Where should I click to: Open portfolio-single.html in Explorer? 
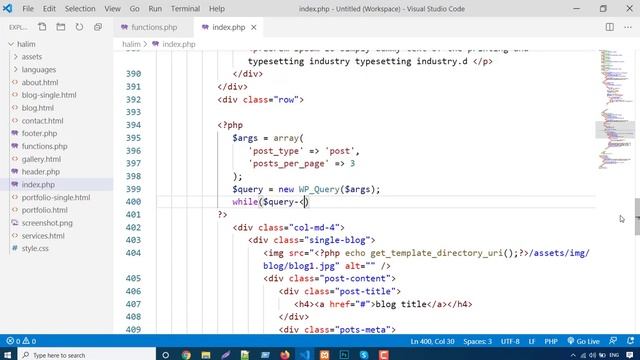56,198
